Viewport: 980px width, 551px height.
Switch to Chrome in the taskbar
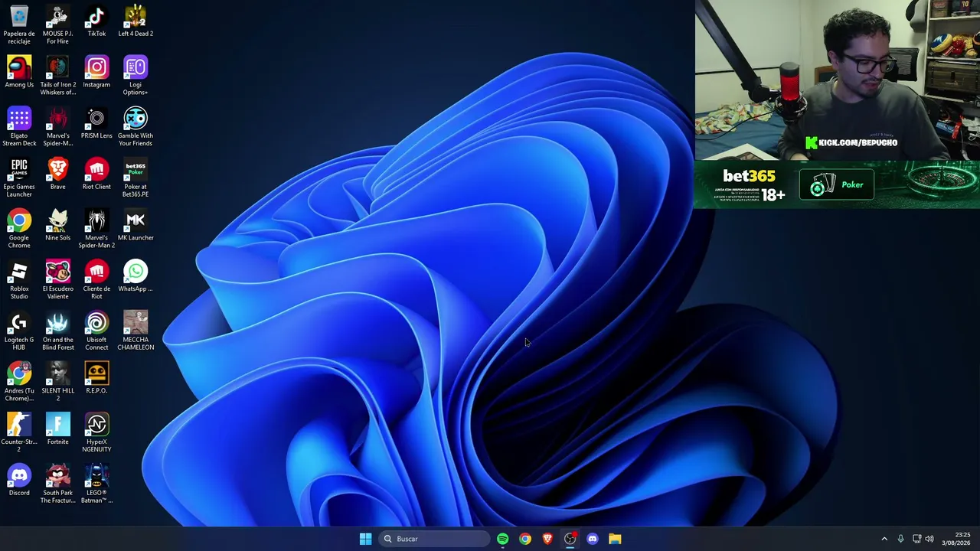(525, 539)
